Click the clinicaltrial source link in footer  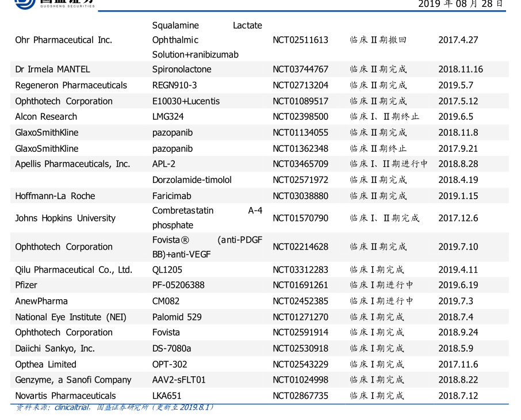click(71, 407)
